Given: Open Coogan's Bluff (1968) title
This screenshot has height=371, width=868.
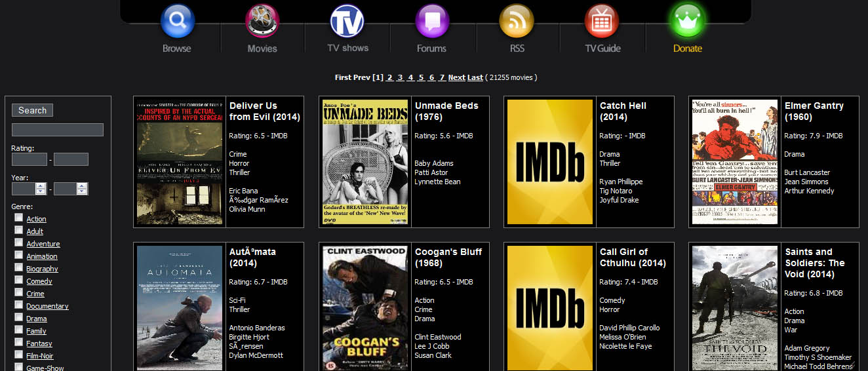Looking at the screenshot, I should pyautogui.click(x=448, y=258).
